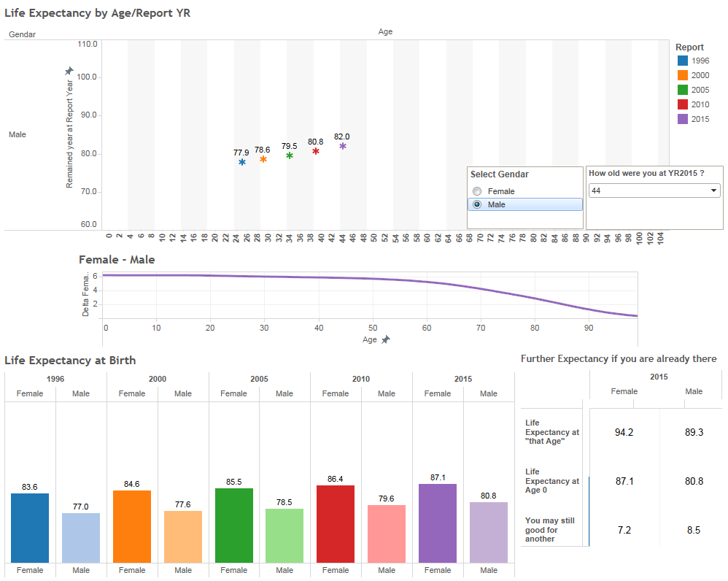Select the 2015 Female bar labeled 87.1
This screenshot has height=581, width=728.
coord(438,523)
